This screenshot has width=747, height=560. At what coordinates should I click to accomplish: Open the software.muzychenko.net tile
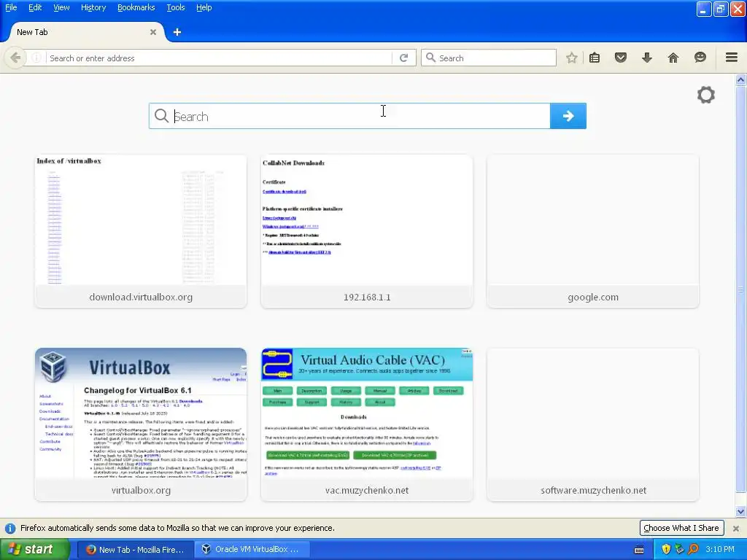tap(593, 424)
